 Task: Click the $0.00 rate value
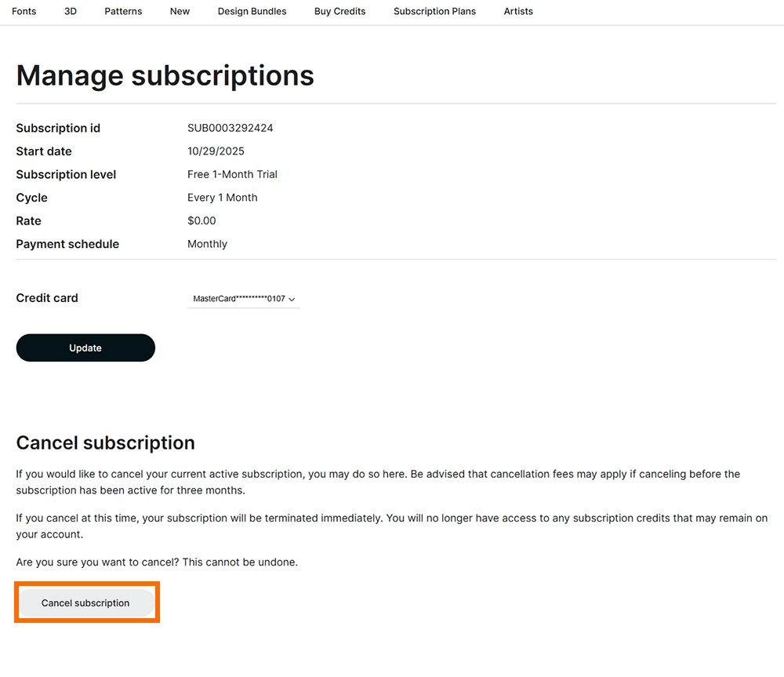pyautogui.click(x=201, y=221)
